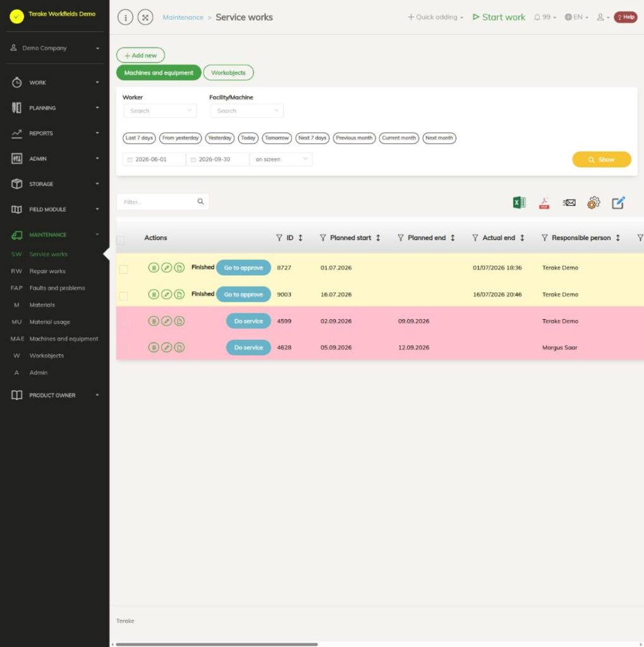Select Machines and equipment tab
The height and width of the screenshot is (647, 644).
159,73
